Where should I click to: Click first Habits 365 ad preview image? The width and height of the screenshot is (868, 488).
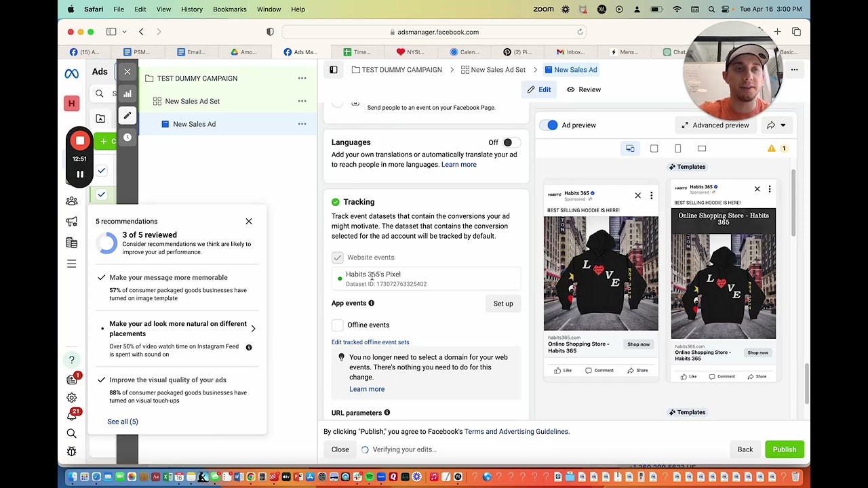[601, 273]
